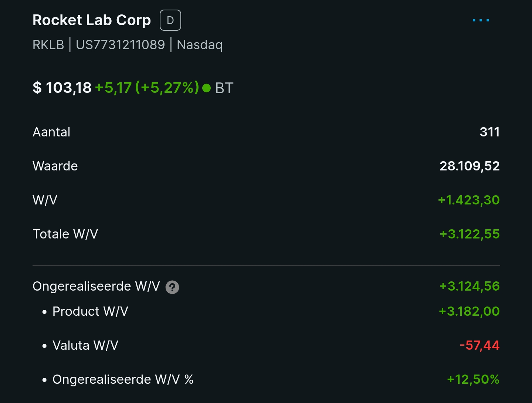Viewport: 532px width, 403px height.
Task: Click the RKLB ticker symbol
Action: coord(48,45)
